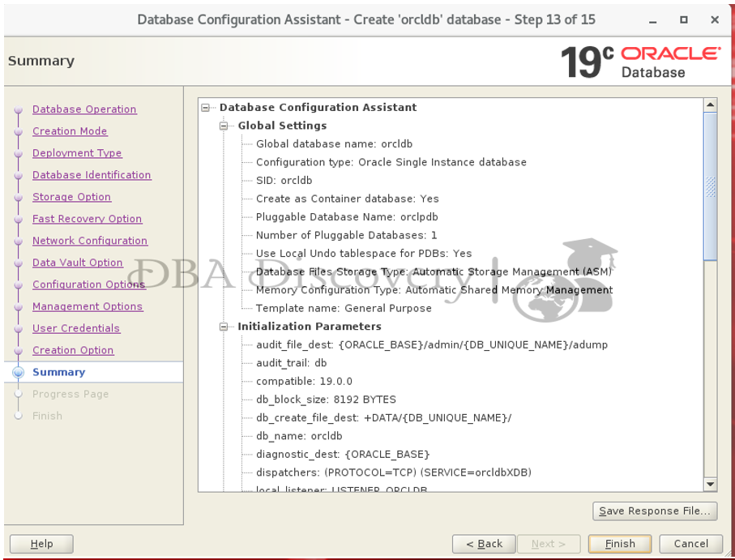Collapse the Database Configuration Assistant root node

pos(206,108)
